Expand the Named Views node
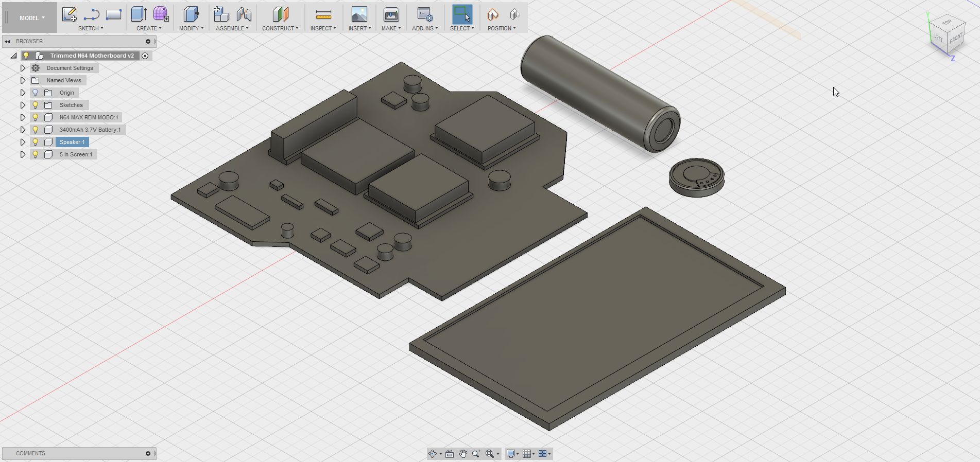Image resolution: width=980 pixels, height=462 pixels. 23,80
